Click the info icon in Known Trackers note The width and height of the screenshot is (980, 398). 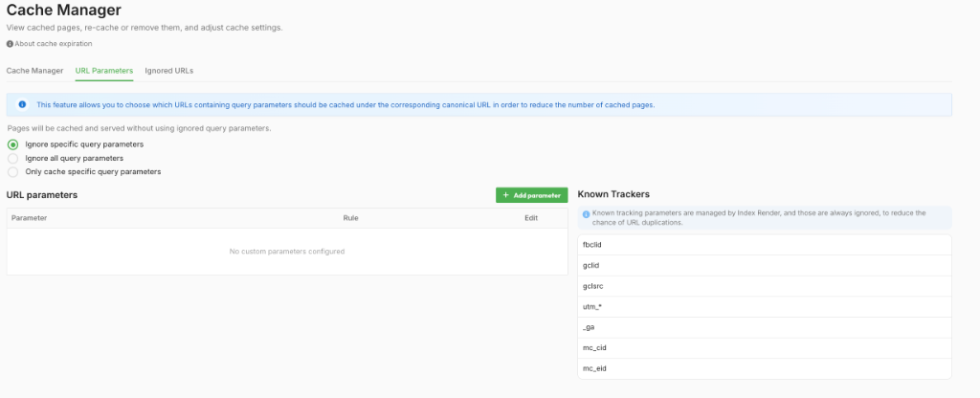[587, 213]
